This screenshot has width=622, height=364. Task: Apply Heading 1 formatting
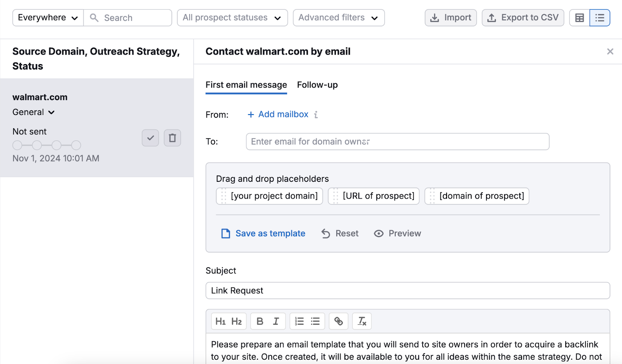(x=220, y=321)
